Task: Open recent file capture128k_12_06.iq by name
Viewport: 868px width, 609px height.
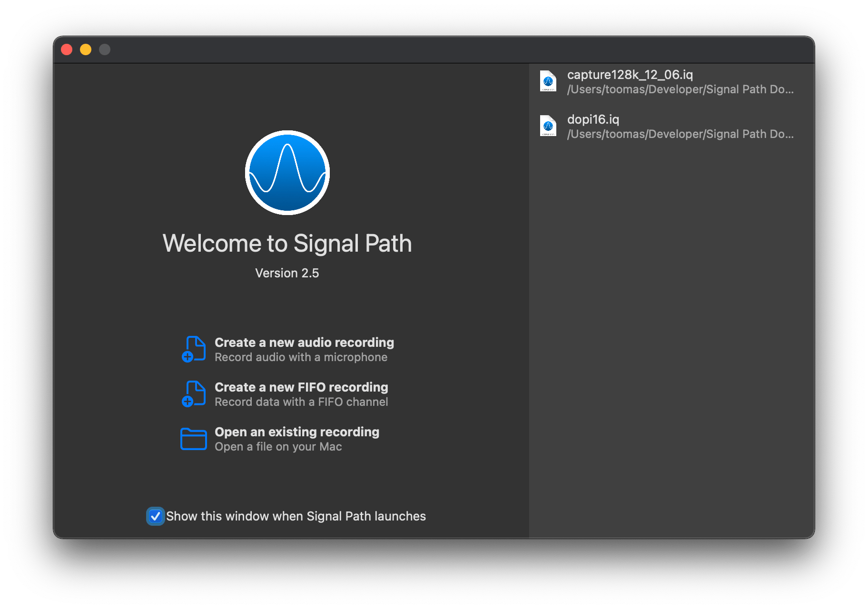Action: click(x=630, y=75)
